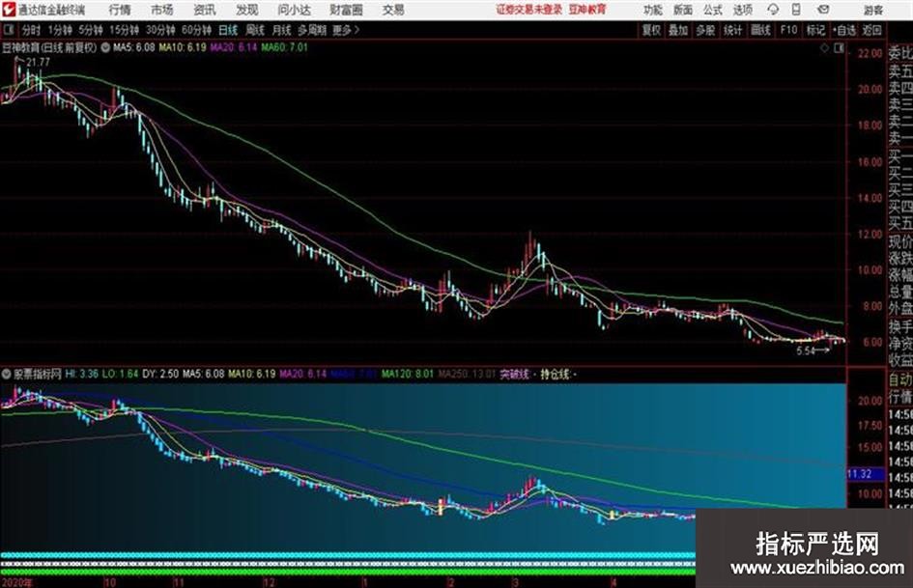Select the 周线 weekly chart tab
Viewport: 913px width, 588px height.
point(255,30)
